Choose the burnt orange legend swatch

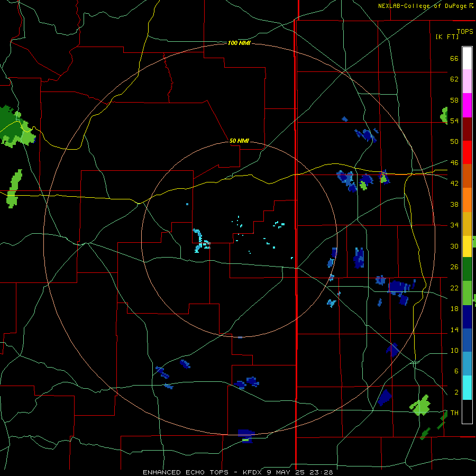tap(467, 176)
